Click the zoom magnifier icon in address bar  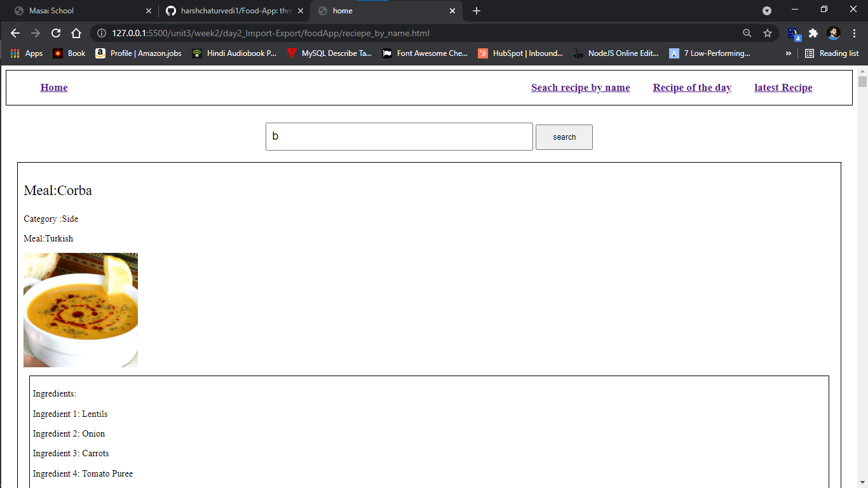coord(747,33)
